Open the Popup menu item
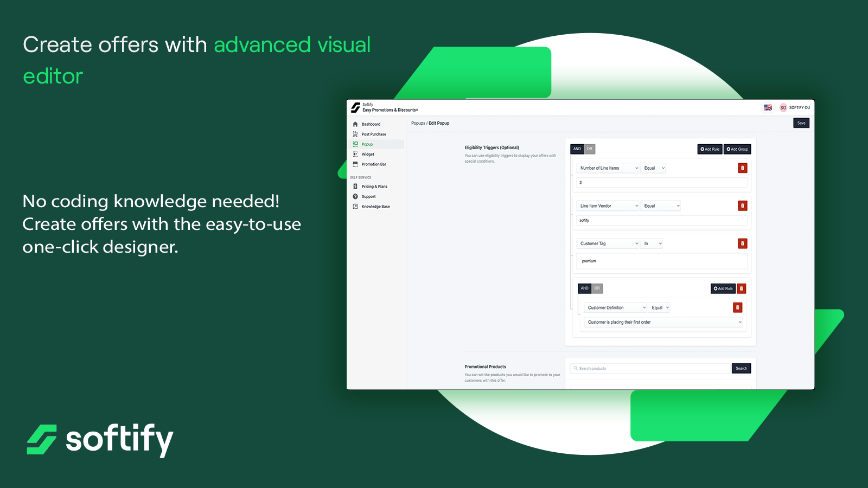 tap(367, 144)
